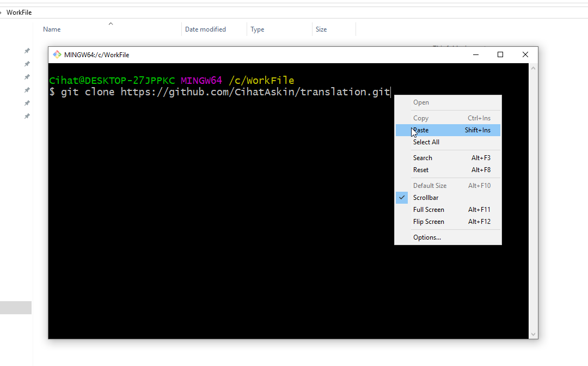Choose Paste from the context menu

point(448,130)
